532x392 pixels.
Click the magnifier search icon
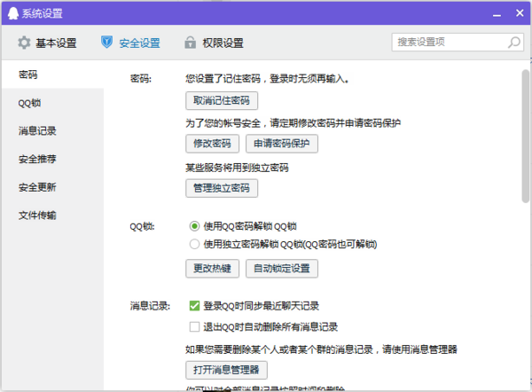(x=514, y=42)
